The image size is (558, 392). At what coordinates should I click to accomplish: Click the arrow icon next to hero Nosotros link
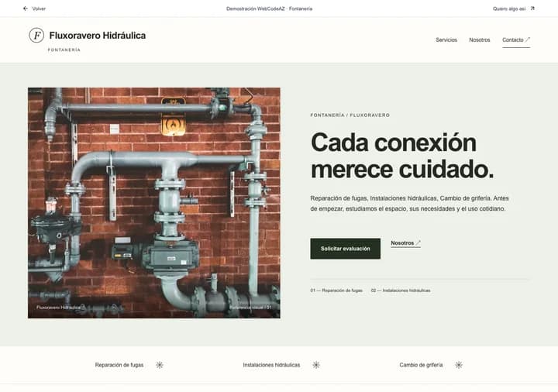(x=418, y=242)
